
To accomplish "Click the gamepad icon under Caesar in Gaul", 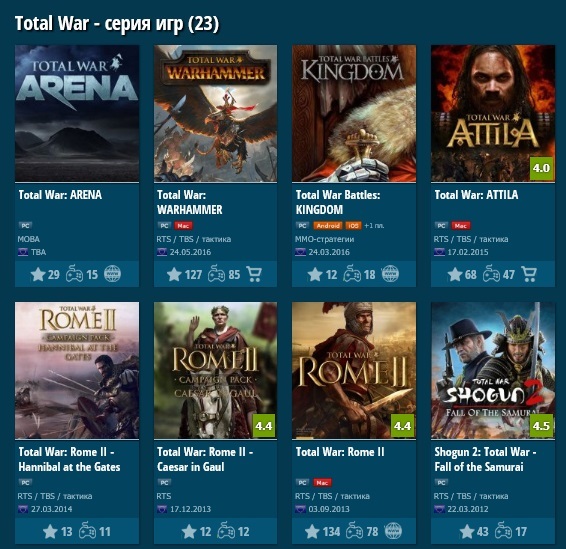I will tap(226, 531).
